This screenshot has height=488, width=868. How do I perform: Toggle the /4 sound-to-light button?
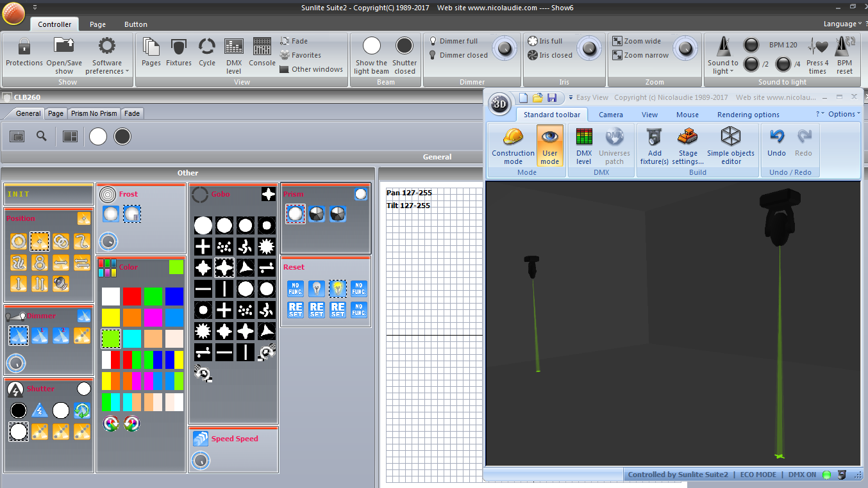point(783,64)
